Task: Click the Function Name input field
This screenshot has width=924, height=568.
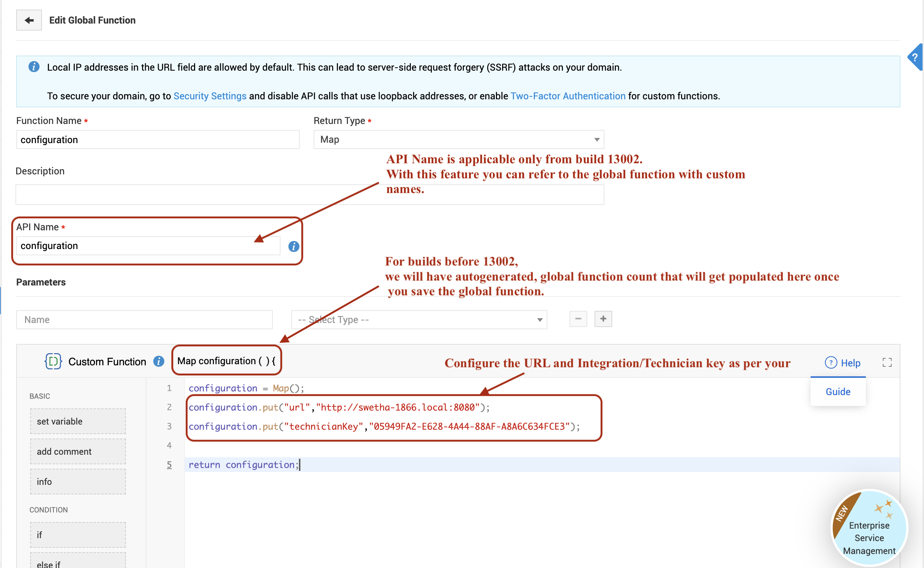Action: coord(158,140)
